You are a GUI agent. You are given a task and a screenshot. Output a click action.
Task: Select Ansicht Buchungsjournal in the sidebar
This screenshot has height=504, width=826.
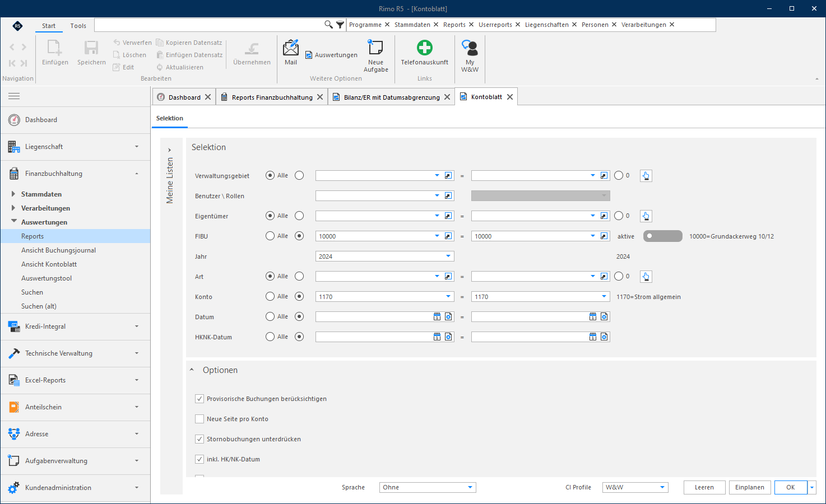58,250
